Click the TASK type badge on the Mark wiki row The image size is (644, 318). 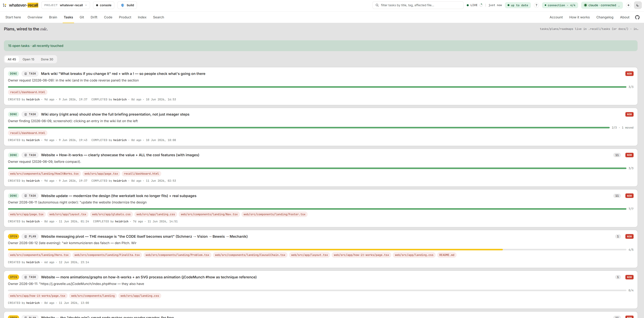pos(30,74)
